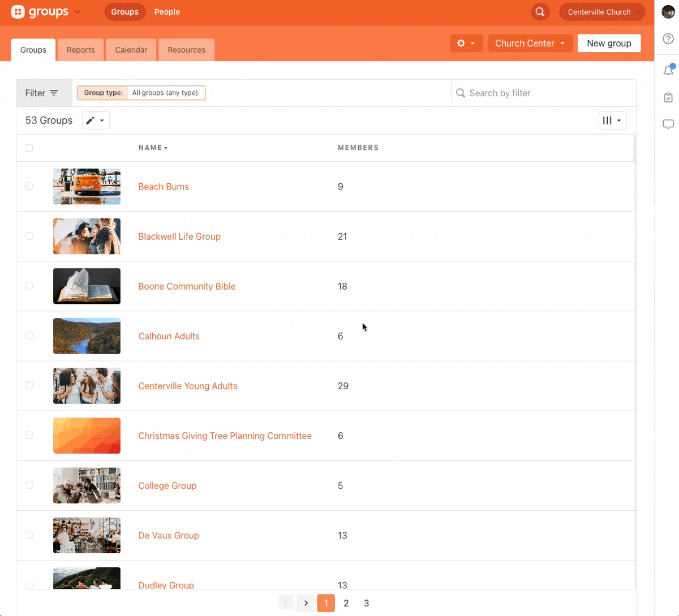679x616 pixels.
Task: Switch to the Calendar tab
Action: pos(131,50)
